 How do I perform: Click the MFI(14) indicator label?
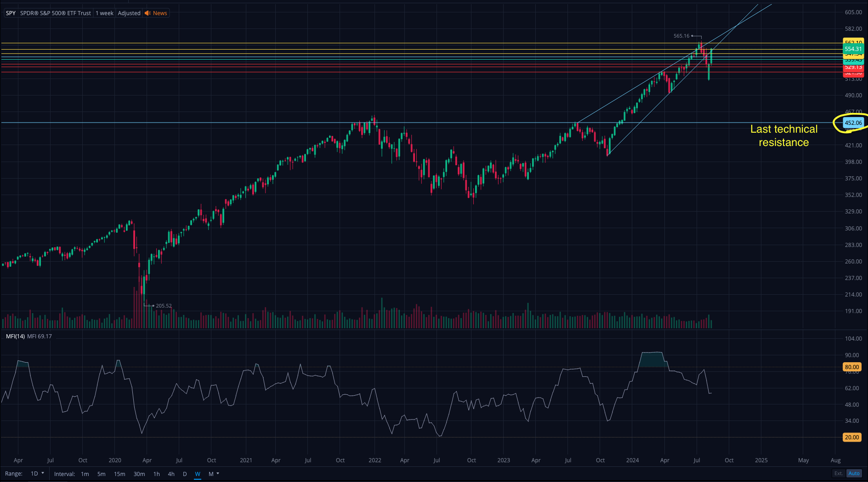(15, 336)
